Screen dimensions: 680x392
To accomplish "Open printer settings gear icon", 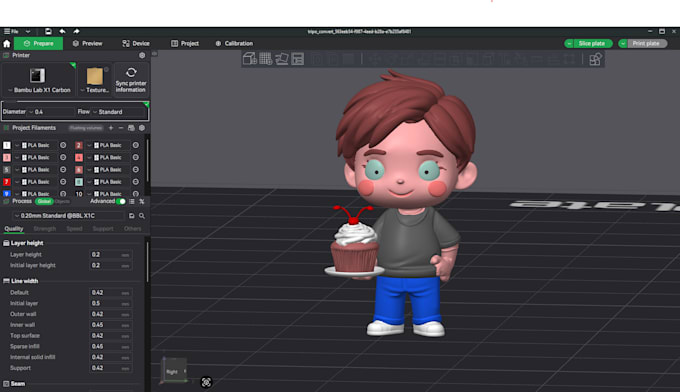I will [x=142, y=56].
